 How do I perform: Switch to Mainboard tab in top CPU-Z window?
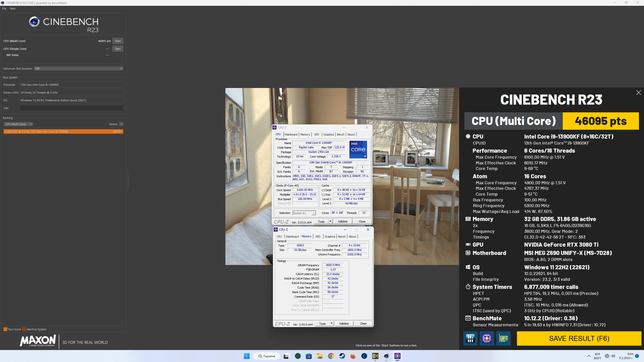click(291, 134)
